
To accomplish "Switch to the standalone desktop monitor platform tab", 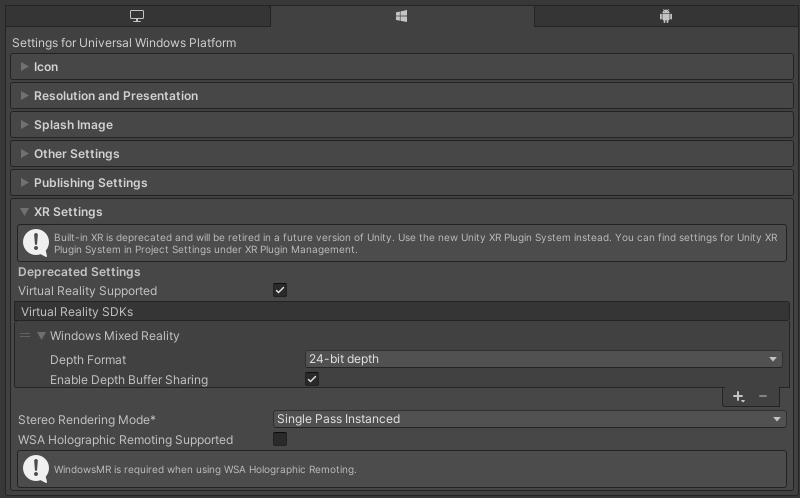I will pyautogui.click(x=137, y=16).
